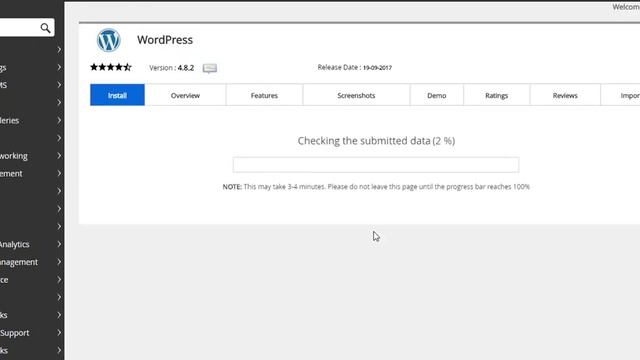This screenshot has height=360, width=640.
Task: Click the WordPress logo icon
Action: click(109, 40)
